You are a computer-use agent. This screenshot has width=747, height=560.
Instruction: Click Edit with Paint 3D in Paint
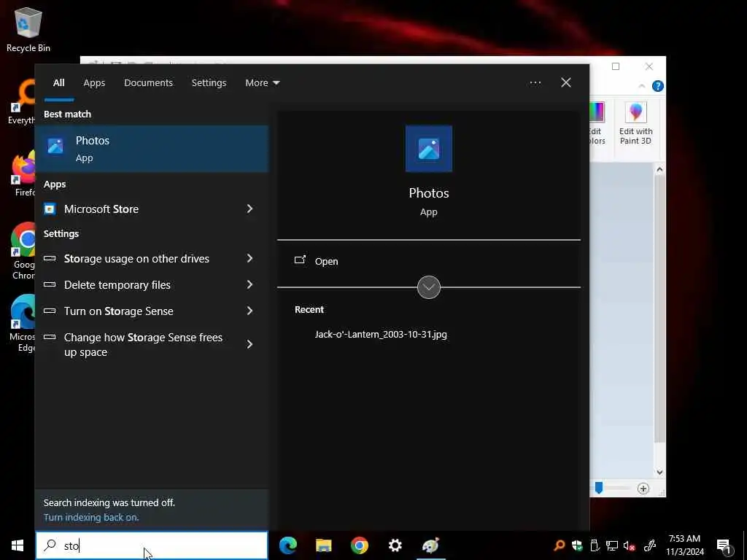pos(635,124)
